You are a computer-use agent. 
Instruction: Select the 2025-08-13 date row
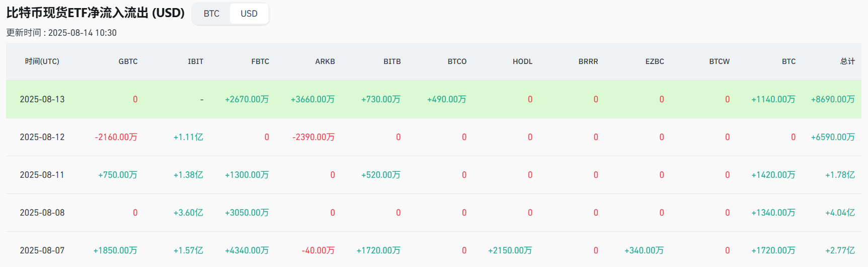[42, 99]
